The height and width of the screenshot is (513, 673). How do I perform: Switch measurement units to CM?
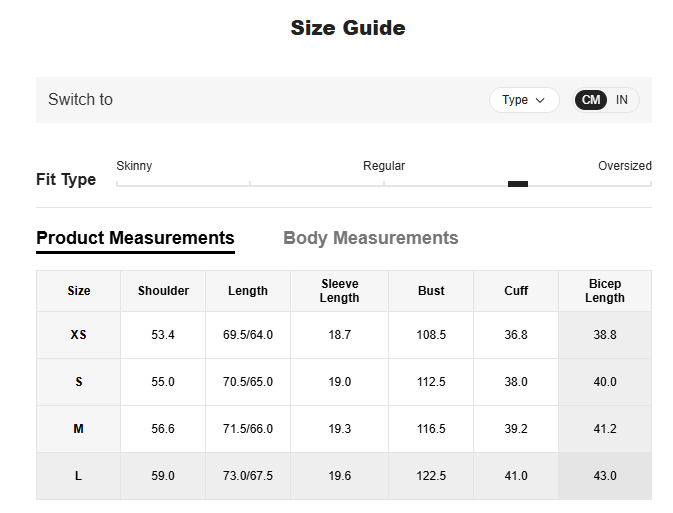pyautogui.click(x=591, y=100)
